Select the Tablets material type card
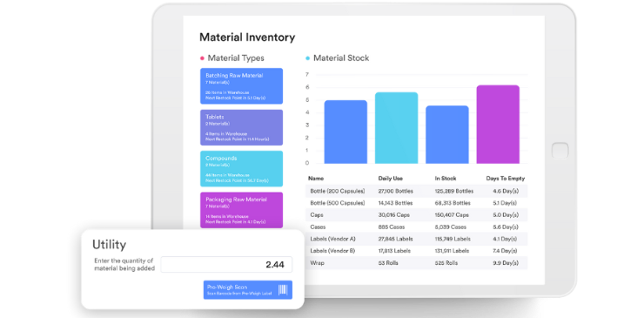644x318 pixels. [242, 127]
